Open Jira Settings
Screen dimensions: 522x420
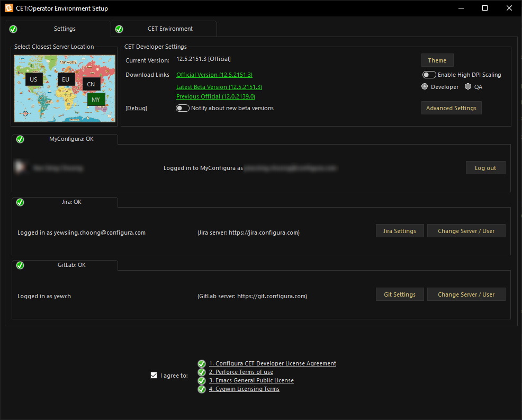[400, 231]
